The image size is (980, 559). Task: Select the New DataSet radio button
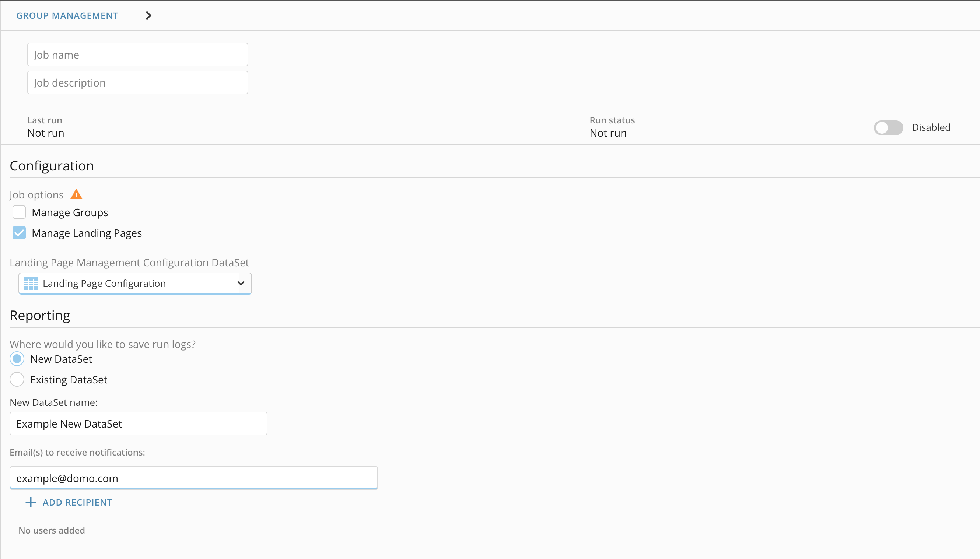(x=17, y=359)
